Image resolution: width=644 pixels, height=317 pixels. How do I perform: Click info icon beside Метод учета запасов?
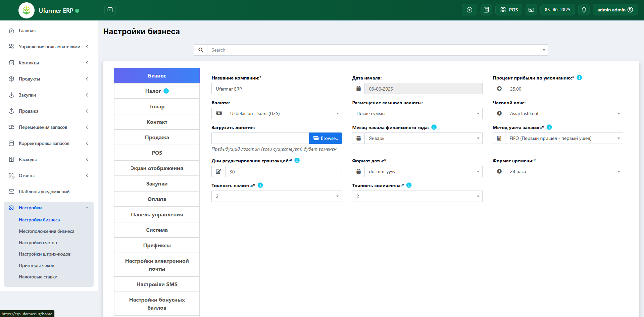click(549, 127)
